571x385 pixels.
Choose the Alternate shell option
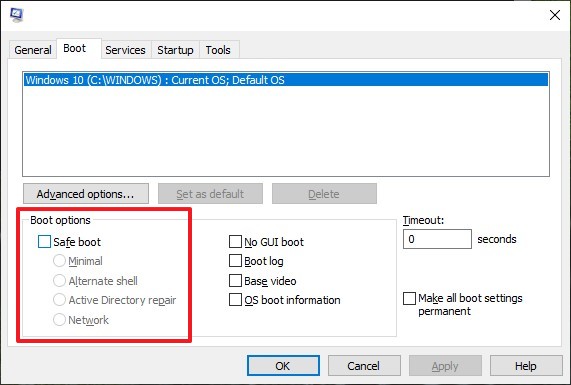(59, 280)
